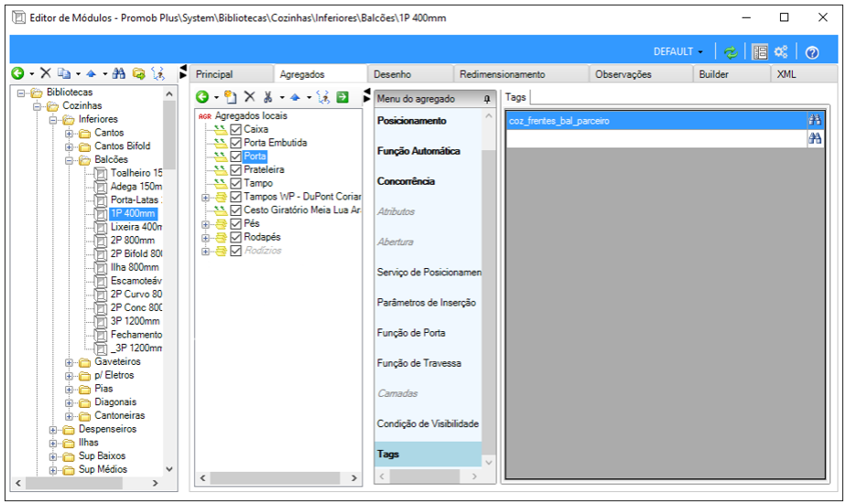Click the scissors cut icon
Image resolution: width=846 pixels, height=504 pixels.
click(267, 97)
